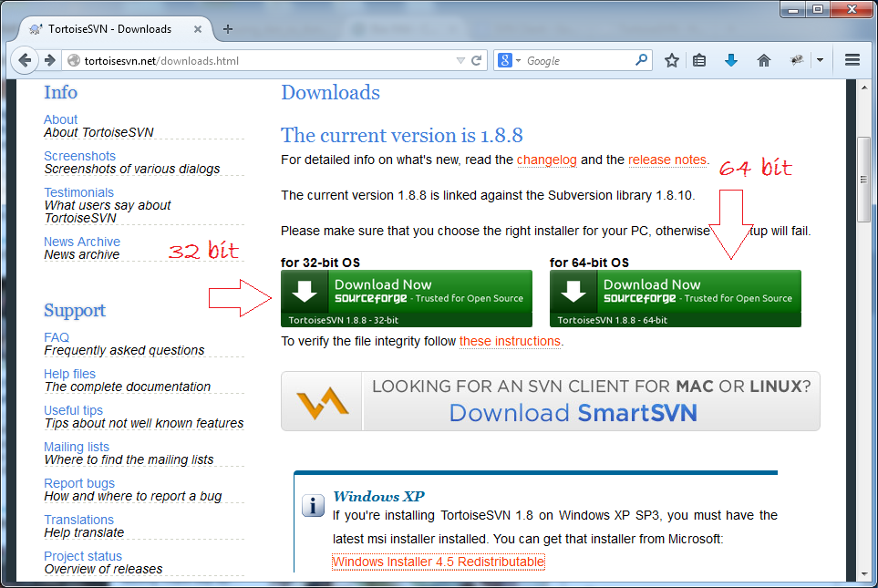Viewport: 878px width, 588px height.
Task: Open the Screenshots sidebar link
Action: 79,156
